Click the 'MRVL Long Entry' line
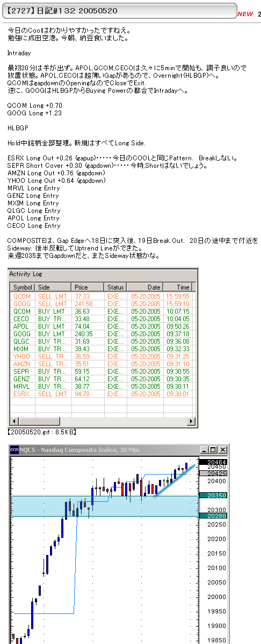261x644 pixels. point(34,188)
